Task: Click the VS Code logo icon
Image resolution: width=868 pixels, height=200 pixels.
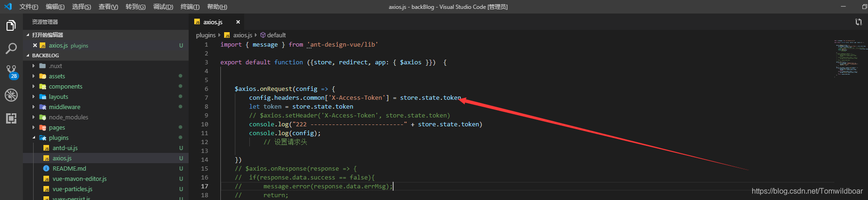Action: pyautogui.click(x=7, y=7)
